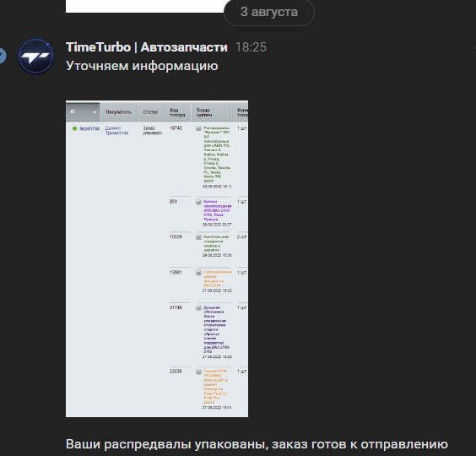
Task: Expand the ID column dropdown arrow
Action: (95, 112)
